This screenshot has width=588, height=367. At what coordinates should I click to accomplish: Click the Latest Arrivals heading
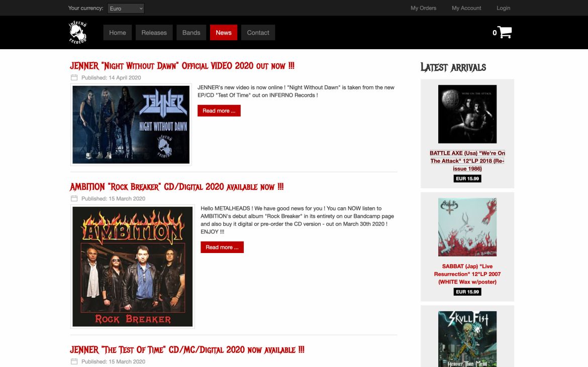click(x=453, y=67)
